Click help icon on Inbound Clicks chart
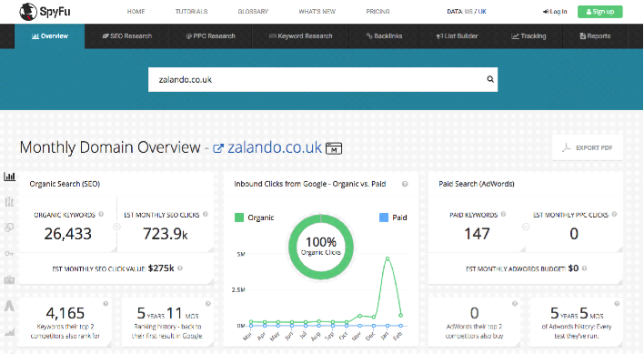Viewport: 644px width, 354px height. coord(405,184)
